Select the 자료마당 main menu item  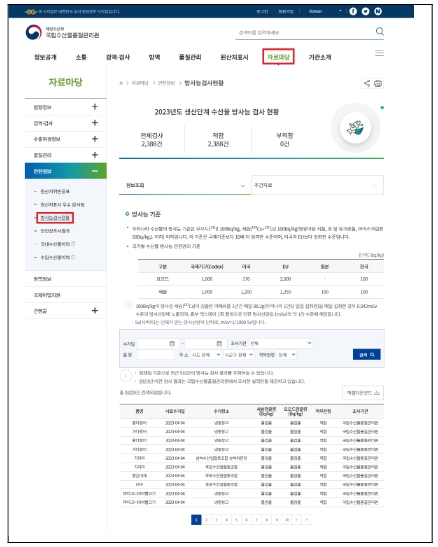278,57
